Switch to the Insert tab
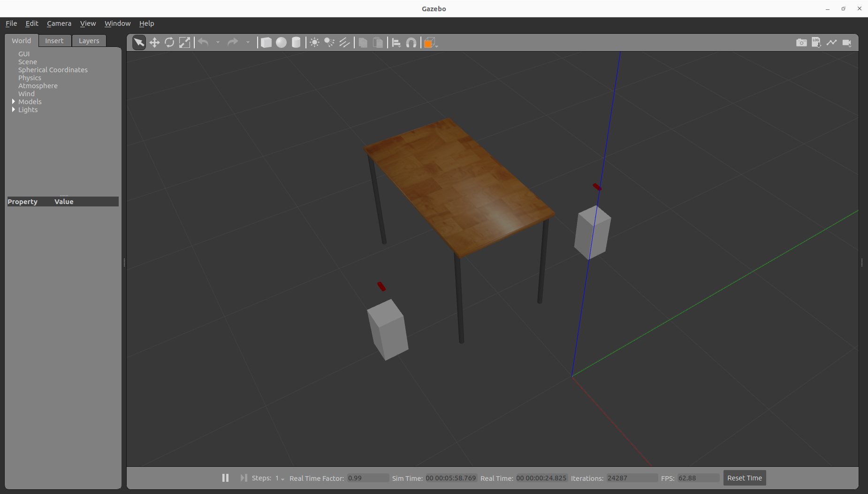The height and width of the screenshot is (494, 868). click(54, 41)
